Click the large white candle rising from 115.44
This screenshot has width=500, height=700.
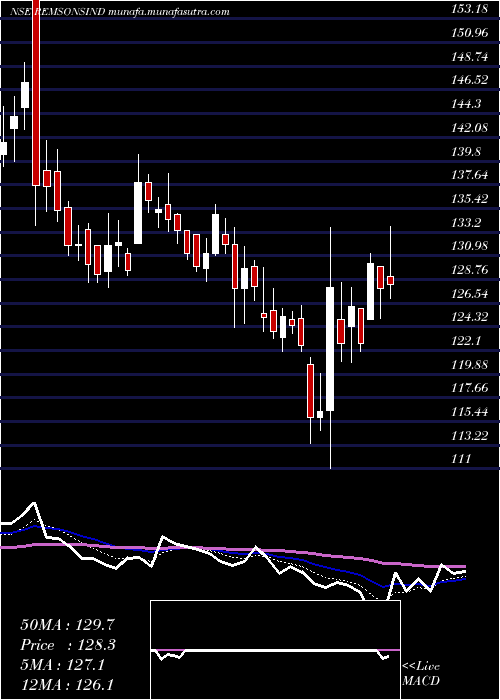[330, 349]
